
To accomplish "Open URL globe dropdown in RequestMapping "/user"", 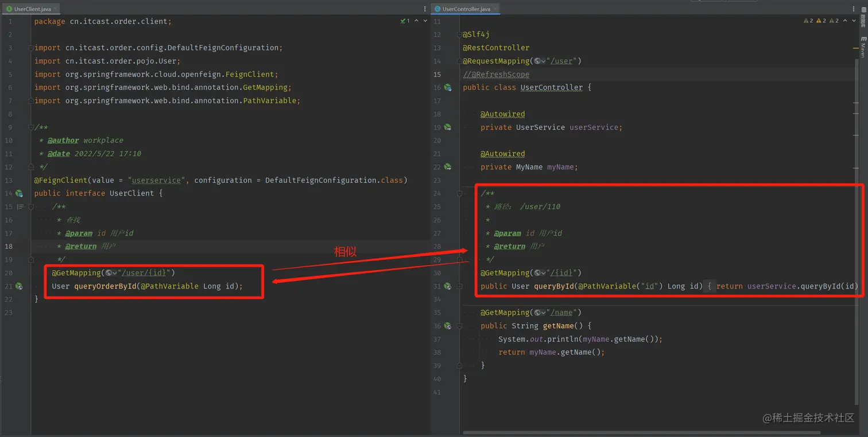I will point(540,61).
